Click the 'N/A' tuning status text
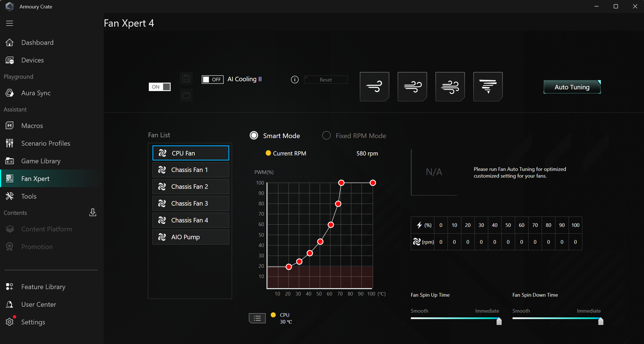The width and height of the screenshot is (644, 344). [x=434, y=172]
